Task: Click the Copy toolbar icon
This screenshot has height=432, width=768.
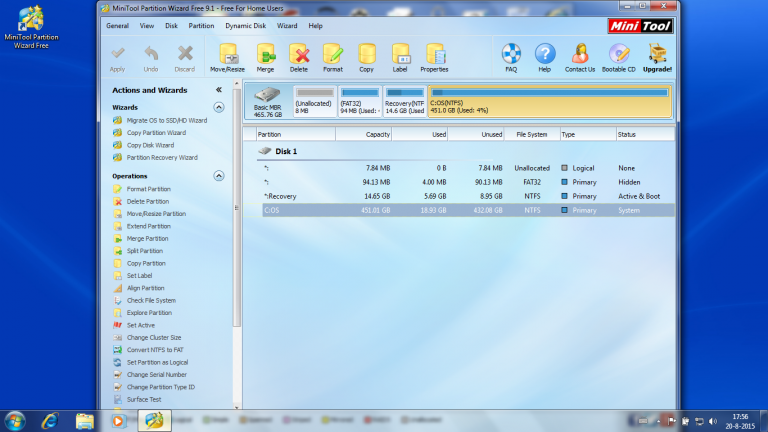Action: tap(367, 56)
